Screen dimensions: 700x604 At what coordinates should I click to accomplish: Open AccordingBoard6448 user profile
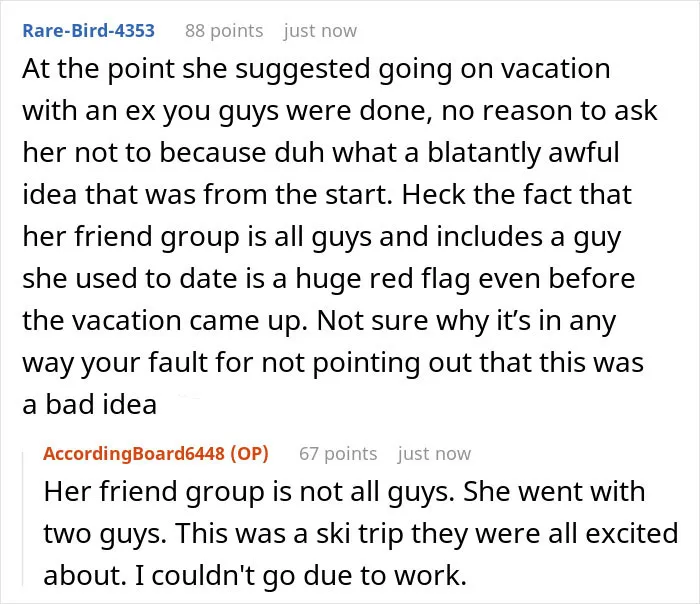[133, 454]
